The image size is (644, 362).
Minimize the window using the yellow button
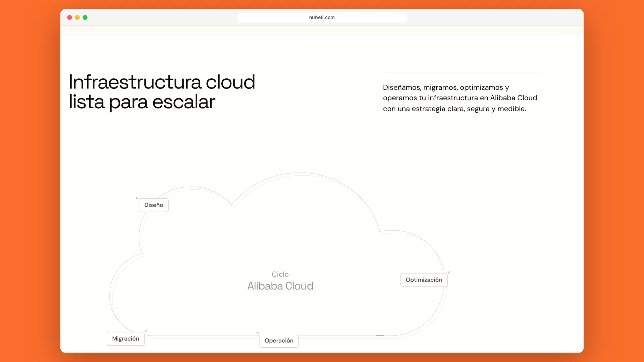coord(77,17)
